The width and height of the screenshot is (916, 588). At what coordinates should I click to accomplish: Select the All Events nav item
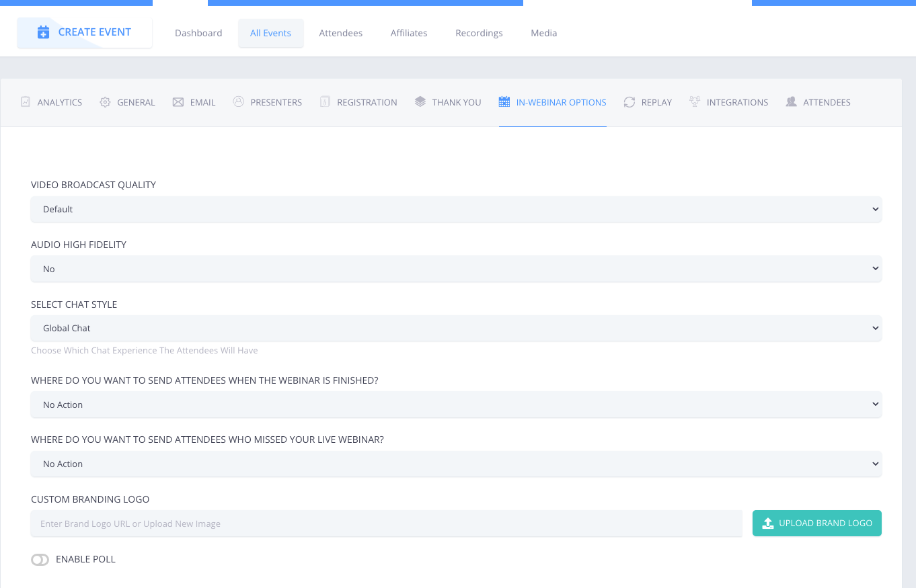click(271, 33)
